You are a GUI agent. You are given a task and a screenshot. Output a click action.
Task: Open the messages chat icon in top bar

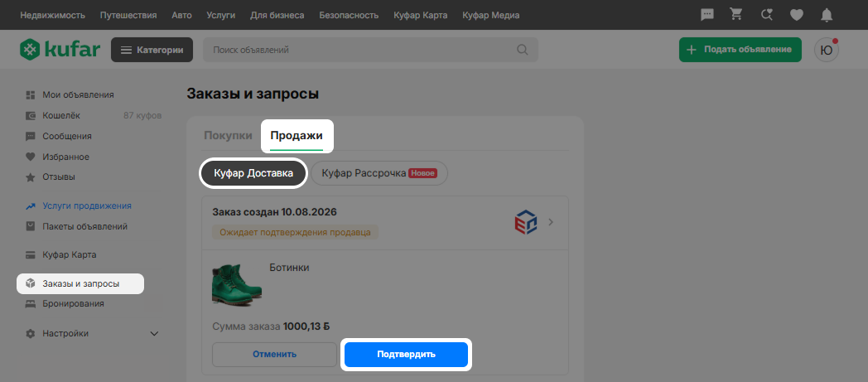pyautogui.click(x=707, y=15)
